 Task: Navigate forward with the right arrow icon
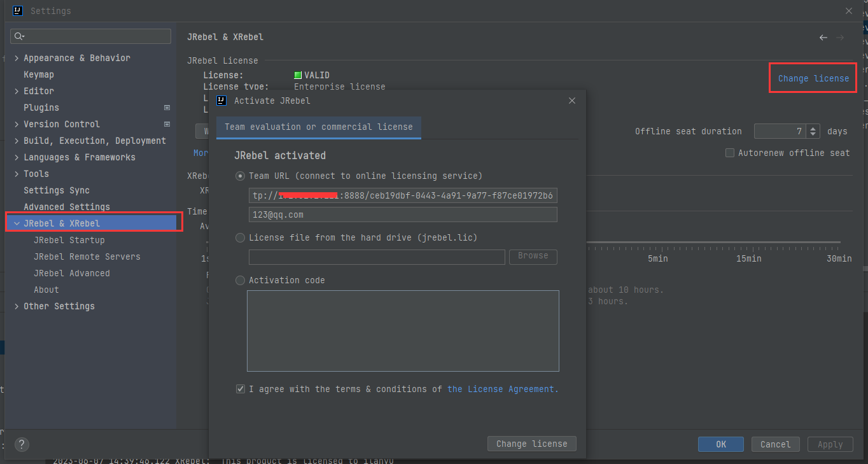click(840, 38)
